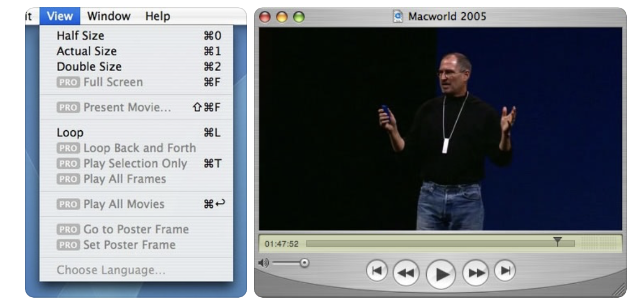Select Half Size from menu
Viewport: 644px width, 306px height.
(80, 35)
